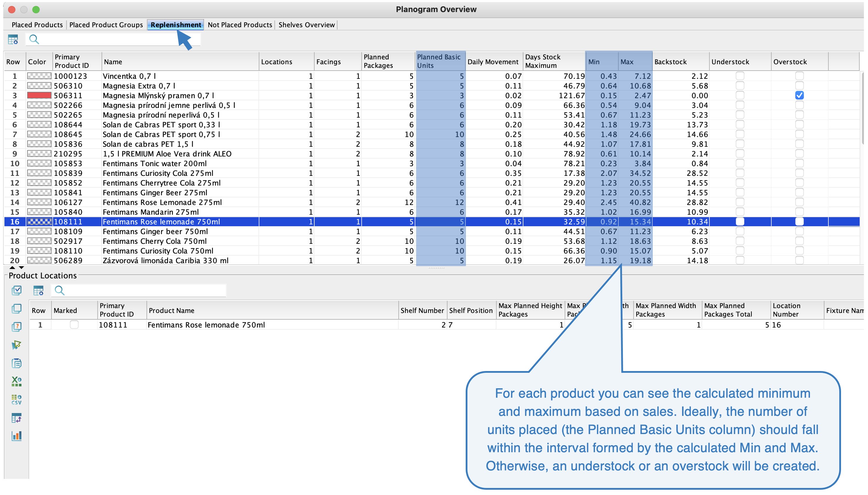Screen dimensions: 868x495
Task: Open table settings icon above Replenishment table
Action: pyautogui.click(x=13, y=40)
